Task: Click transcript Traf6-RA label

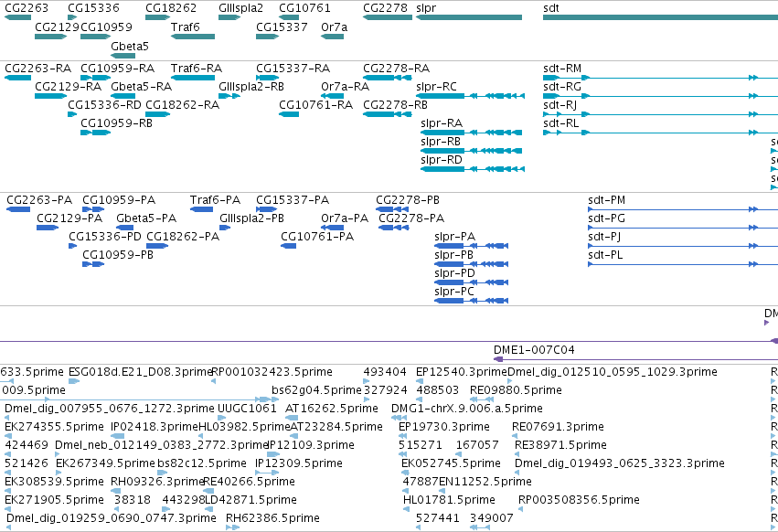Action: coord(197,68)
